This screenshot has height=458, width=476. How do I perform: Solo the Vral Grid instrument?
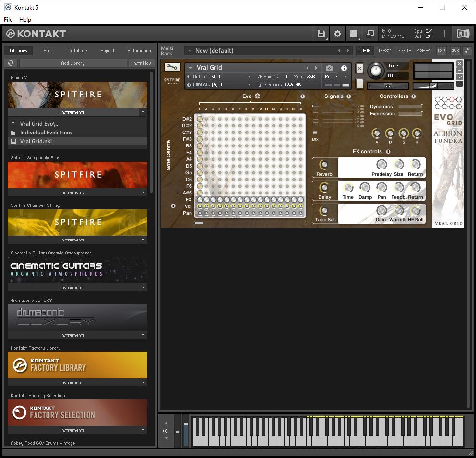359,68
